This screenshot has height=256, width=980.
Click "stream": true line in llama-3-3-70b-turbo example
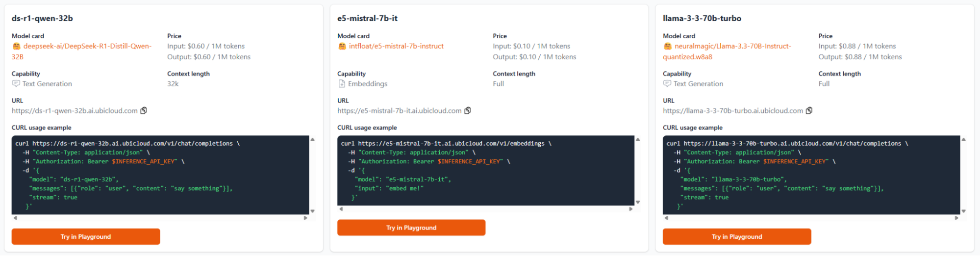click(x=704, y=197)
